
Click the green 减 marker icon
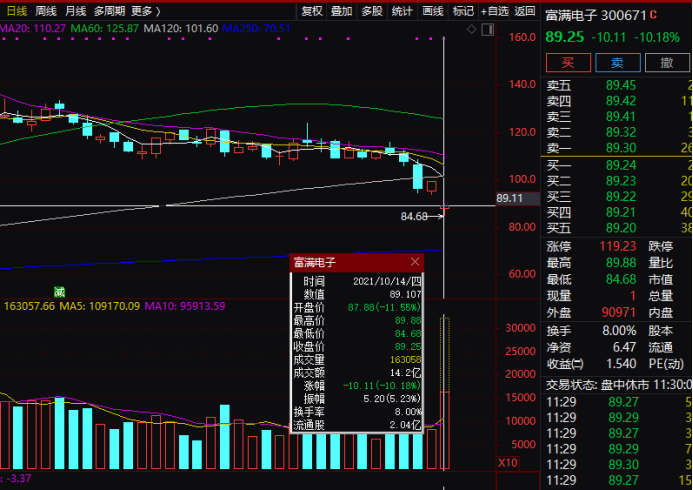point(59,292)
